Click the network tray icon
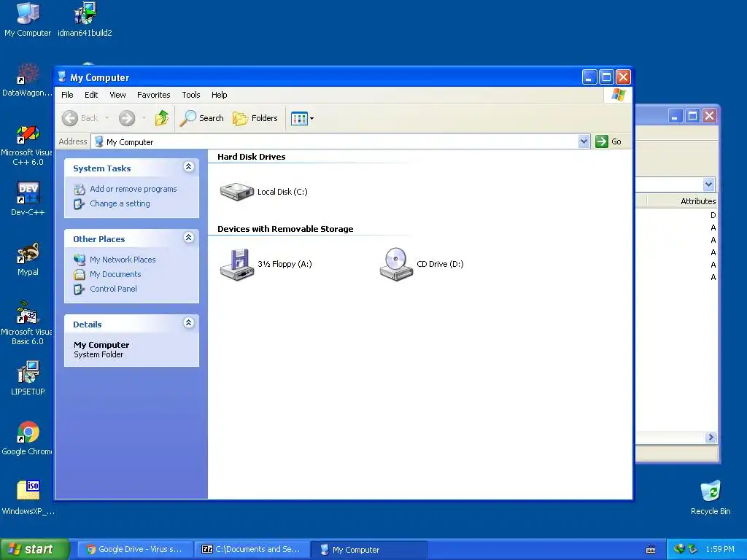 point(679,549)
